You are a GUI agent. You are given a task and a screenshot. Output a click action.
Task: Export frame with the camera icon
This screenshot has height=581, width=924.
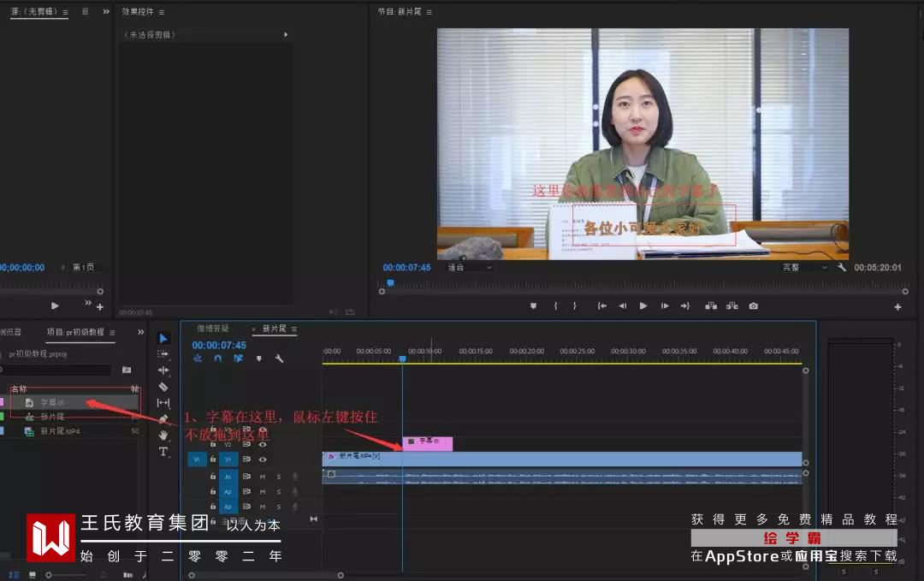[754, 305]
